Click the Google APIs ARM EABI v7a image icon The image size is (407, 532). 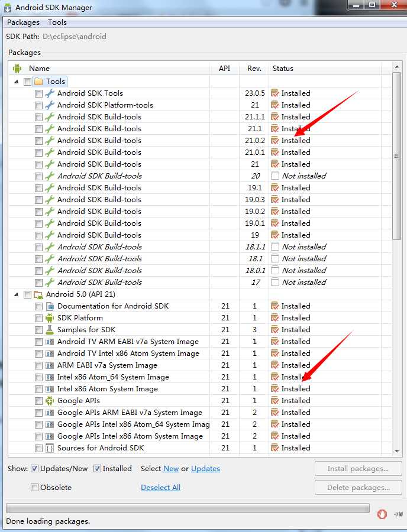pos(50,413)
